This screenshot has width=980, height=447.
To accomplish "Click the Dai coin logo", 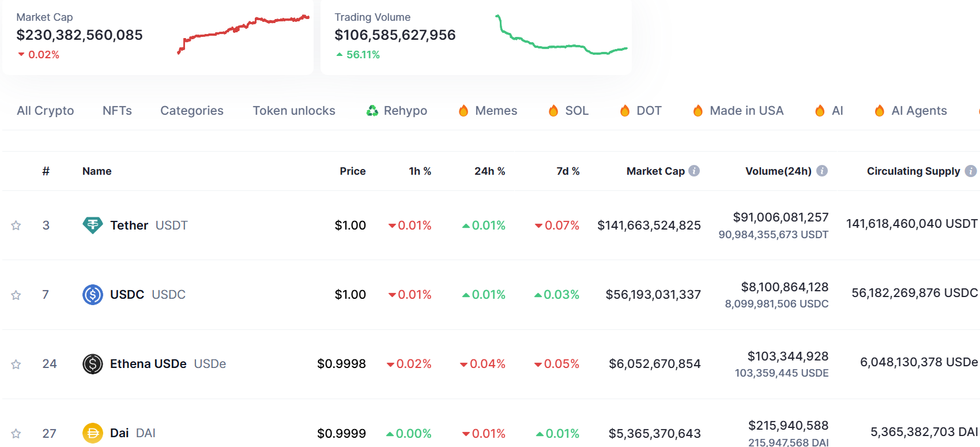I will click(92, 433).
